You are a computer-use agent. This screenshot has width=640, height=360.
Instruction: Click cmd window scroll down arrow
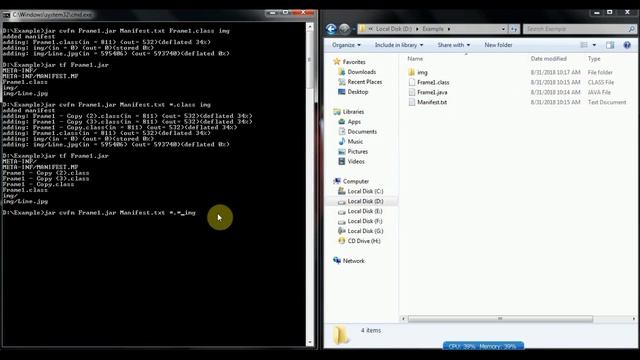(x=310, y=342)
